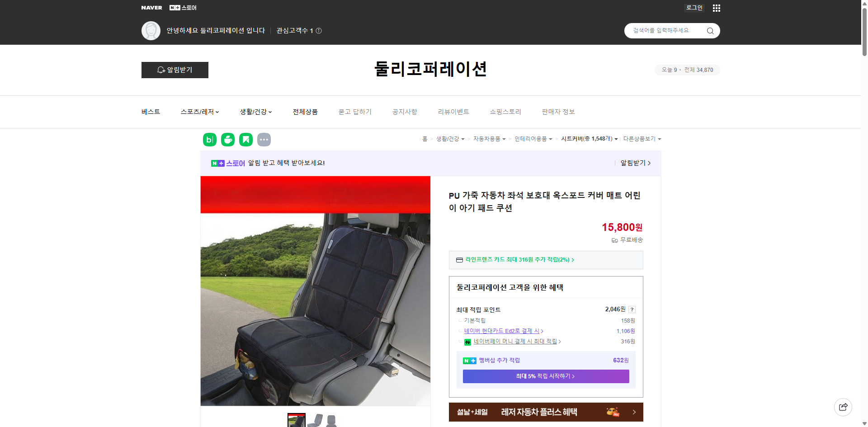Click the question mark beside 최대 적립 포인트
Image resolution: width=868 pixels, height=427 pixels.
(632, 309)
